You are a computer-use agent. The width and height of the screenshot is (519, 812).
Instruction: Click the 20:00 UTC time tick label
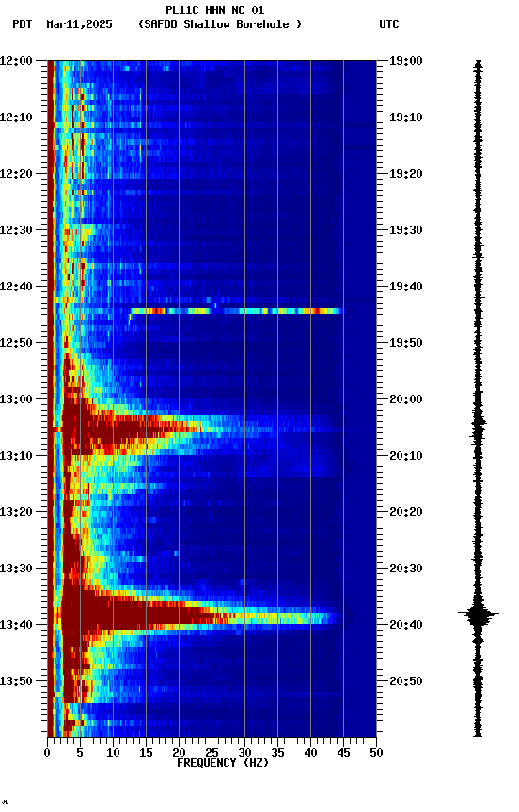click(406, 399)
